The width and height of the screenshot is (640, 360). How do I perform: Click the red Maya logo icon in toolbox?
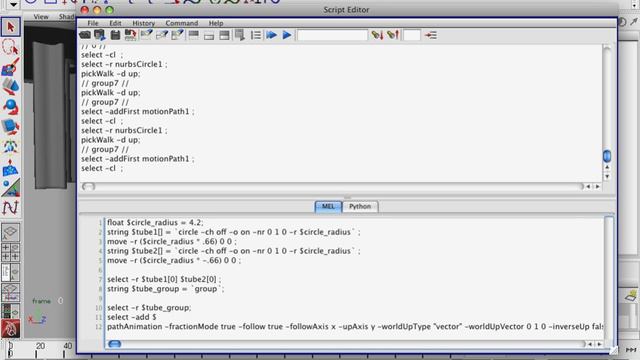pos(10,329)
